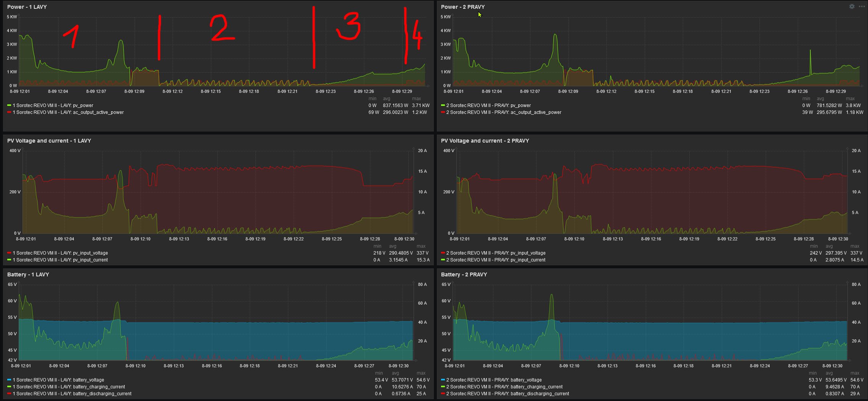
Task: Click PRAVY ac_output_active_power legend label
Action: tap(504, 112)
